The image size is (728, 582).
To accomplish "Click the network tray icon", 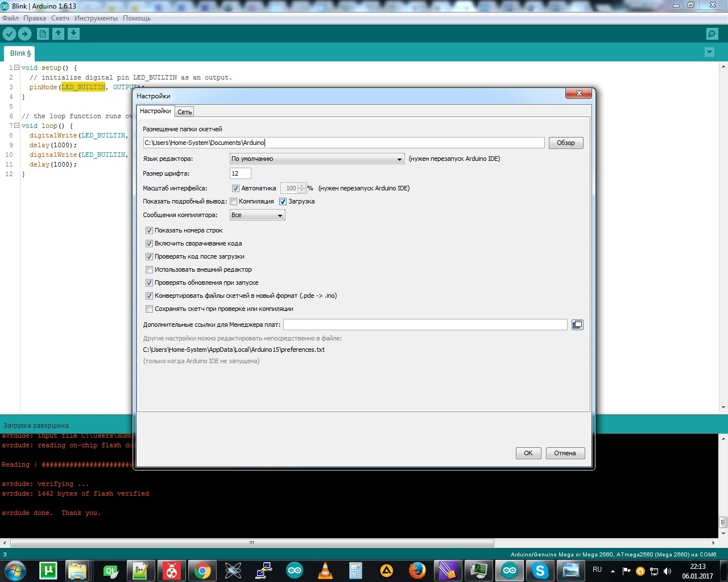I will (654, 571).
